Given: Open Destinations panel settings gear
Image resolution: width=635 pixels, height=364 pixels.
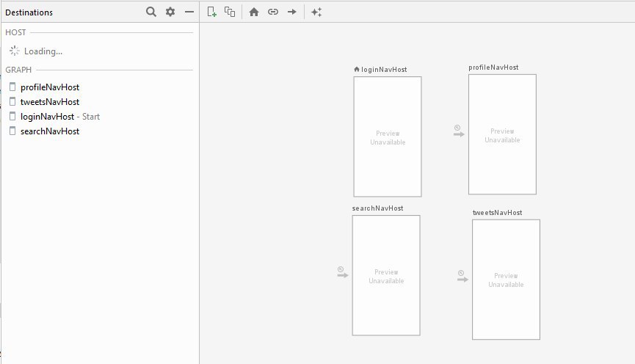Looking at the screenshot, I should [170, 12].
